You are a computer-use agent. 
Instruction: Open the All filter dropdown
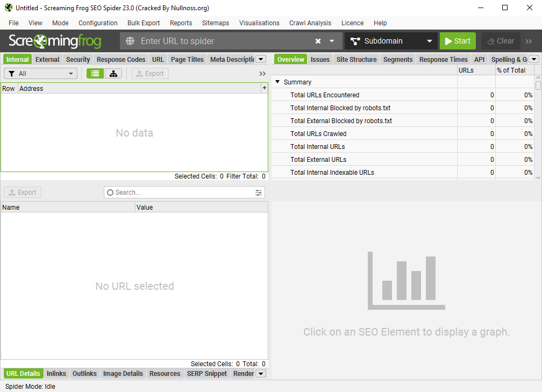(x=40, y=74)
